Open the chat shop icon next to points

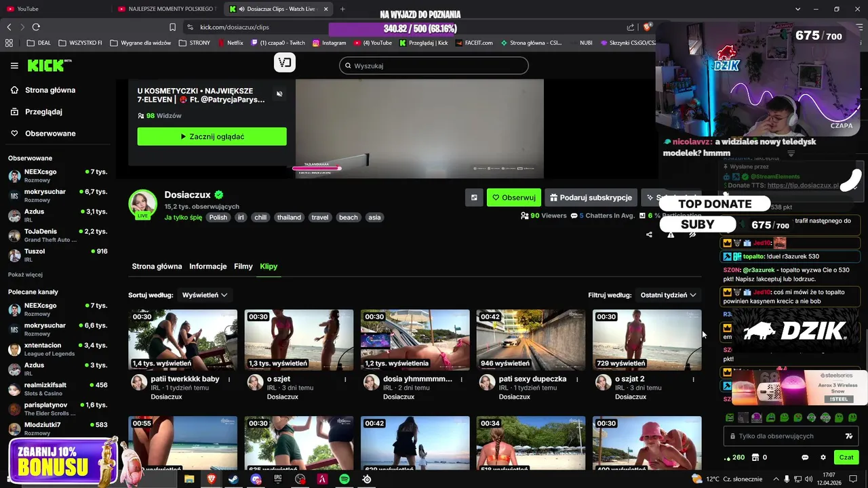click(x=756, y=457)
